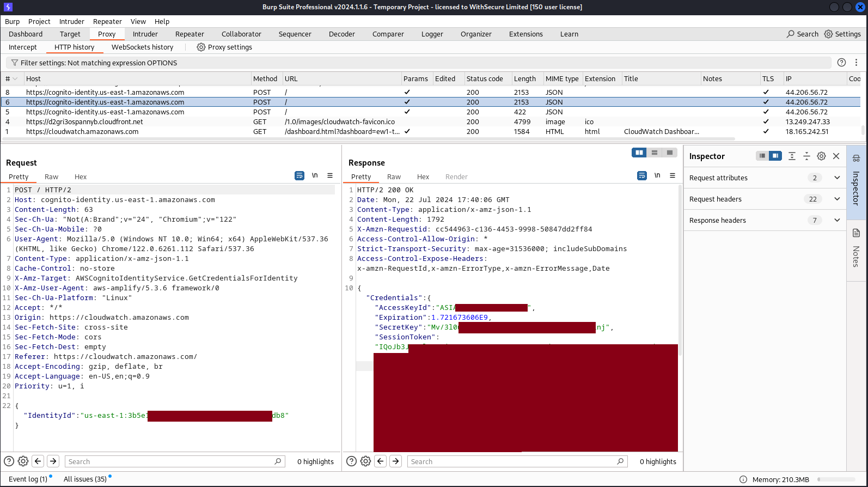Toggle the Request pane non-printable characters (\n) button
The image size is (868, 487).
click(x=315, y=175)
